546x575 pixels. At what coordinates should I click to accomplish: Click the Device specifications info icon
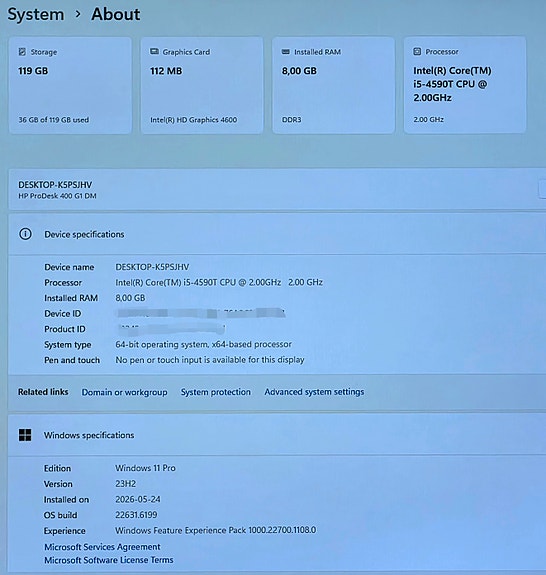point(25,234)
